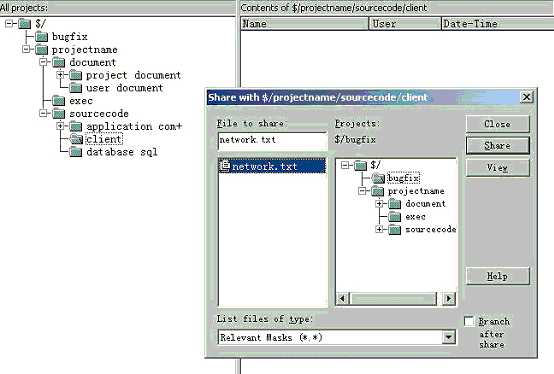Expand the application com+ node
The width and height of the screenshot is (554, 374).
point(60,126)
